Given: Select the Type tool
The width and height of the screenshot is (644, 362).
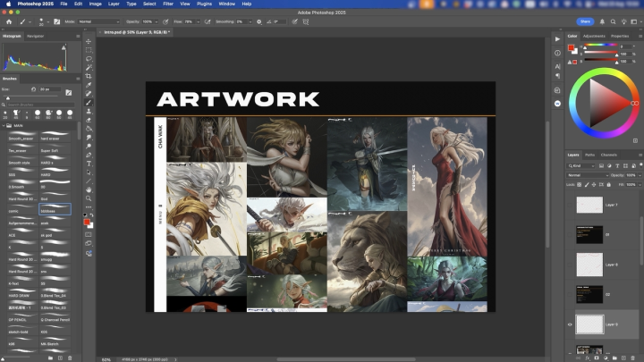Looking at the screenshot, I should 89,164.
